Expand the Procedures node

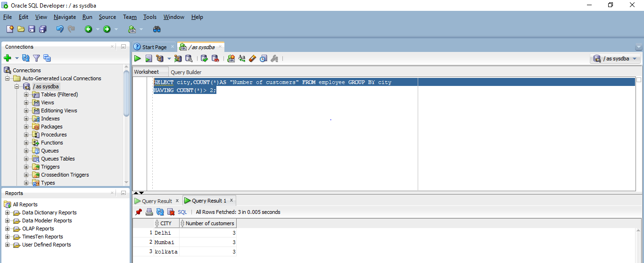[26, 135]
